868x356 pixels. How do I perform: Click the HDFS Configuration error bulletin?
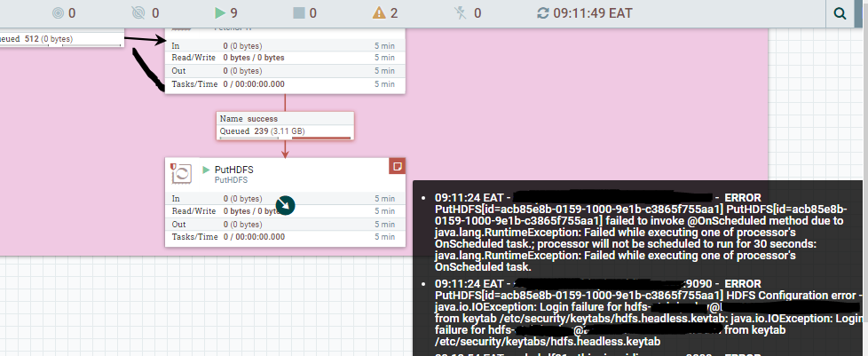pos(649,312)
